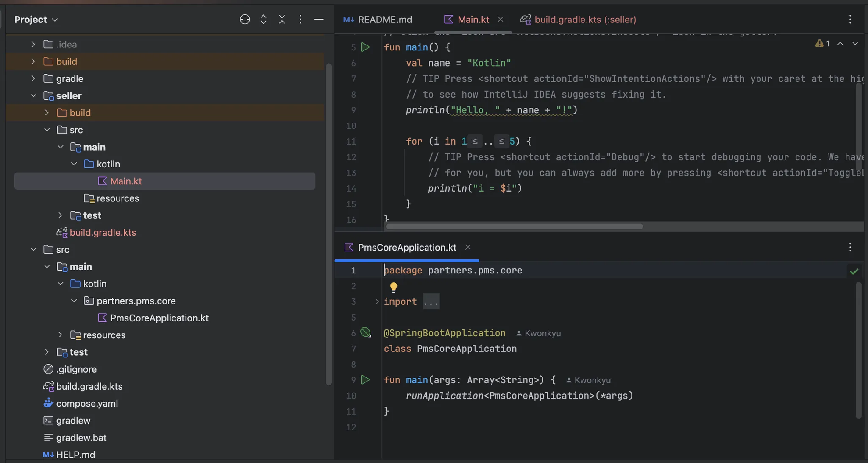Select root main folder in tree
Image resolution: width=868 pixels, height=463 pixels.
click(x=80, y=267)
